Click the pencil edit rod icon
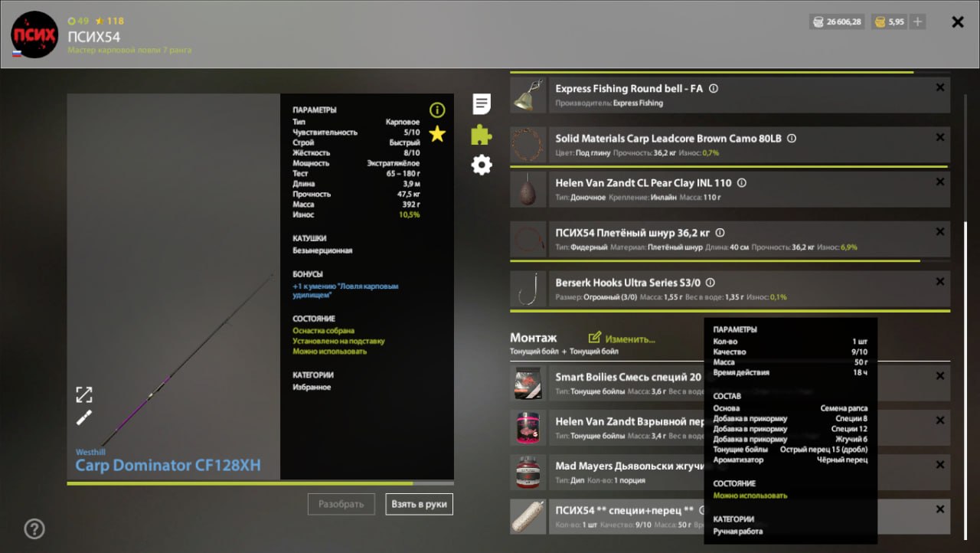 (84, 417)
